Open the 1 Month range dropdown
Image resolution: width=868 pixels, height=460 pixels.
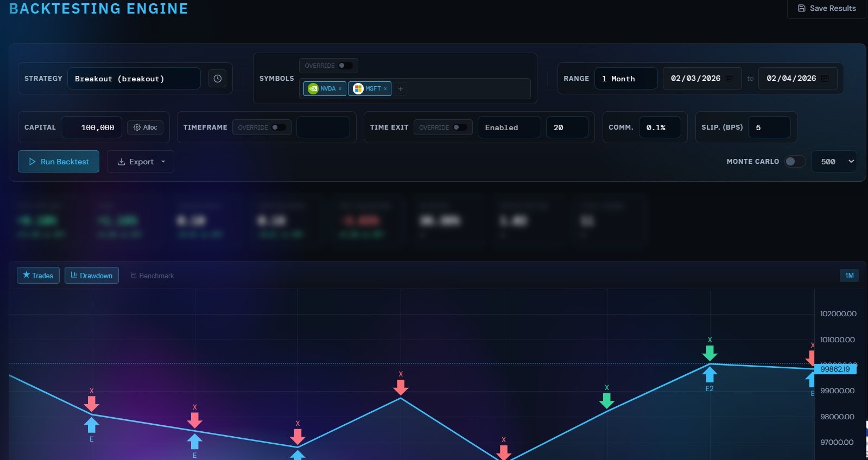626,79
